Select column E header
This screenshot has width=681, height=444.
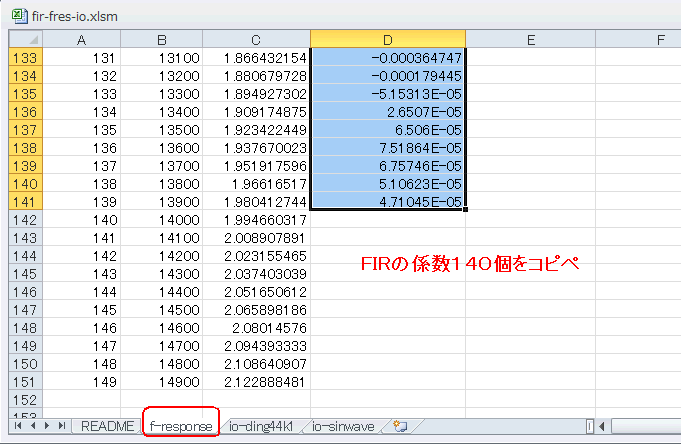click(x=530, y=40)
